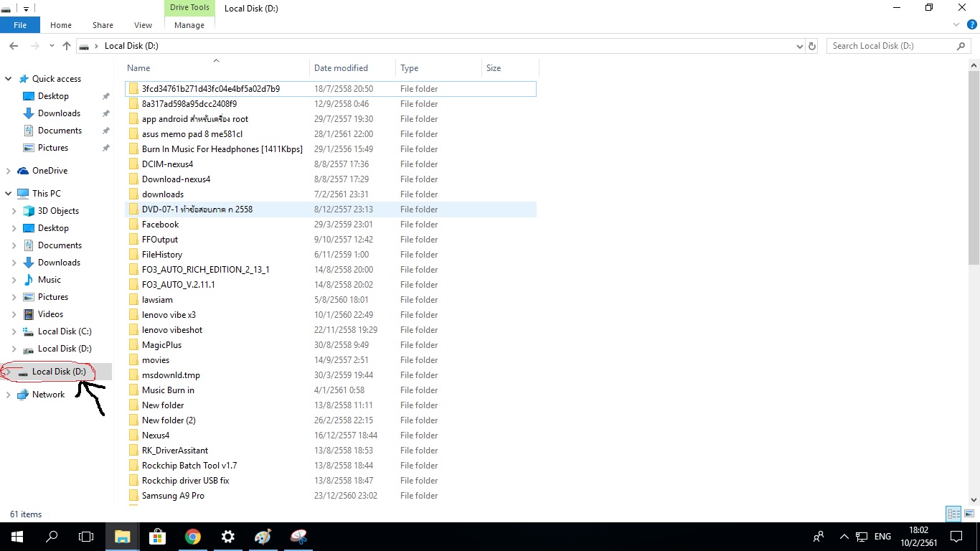Viewport: 980px width, 551px height.
Task: Expand the Network tree node
Action: click(8, 395)
